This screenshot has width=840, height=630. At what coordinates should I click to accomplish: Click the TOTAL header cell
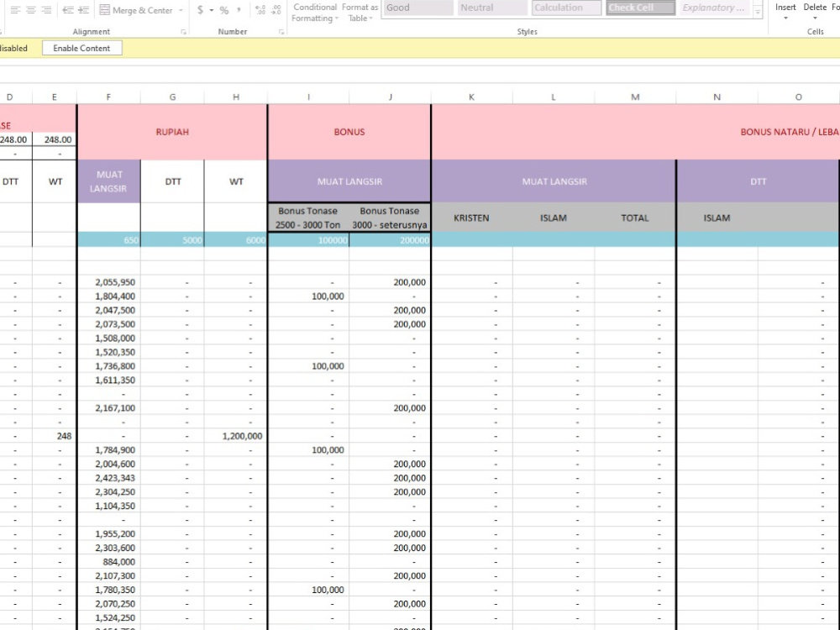click(x=635, y=218)
